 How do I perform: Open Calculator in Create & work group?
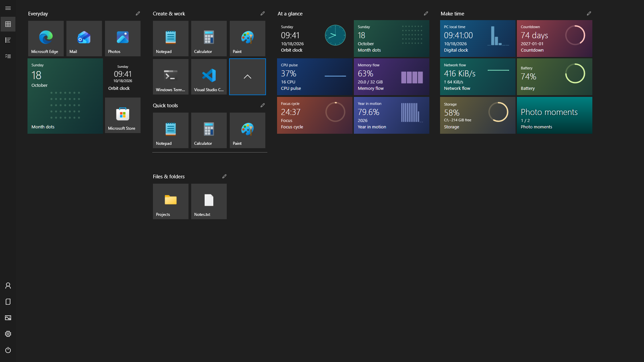209,39
